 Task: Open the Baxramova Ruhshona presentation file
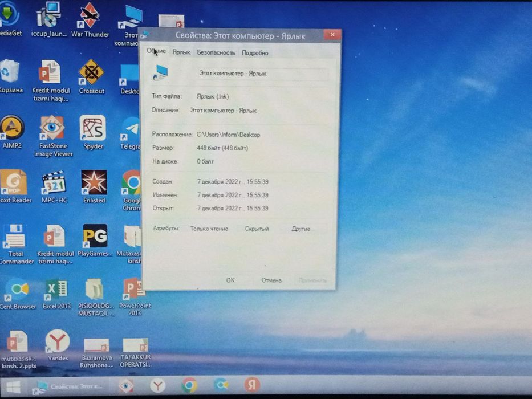(97, 353)
